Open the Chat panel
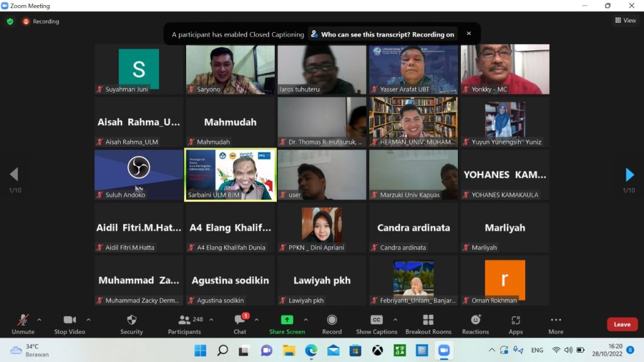The height and width of the screenshot is (362, 644). click(240, 324)
